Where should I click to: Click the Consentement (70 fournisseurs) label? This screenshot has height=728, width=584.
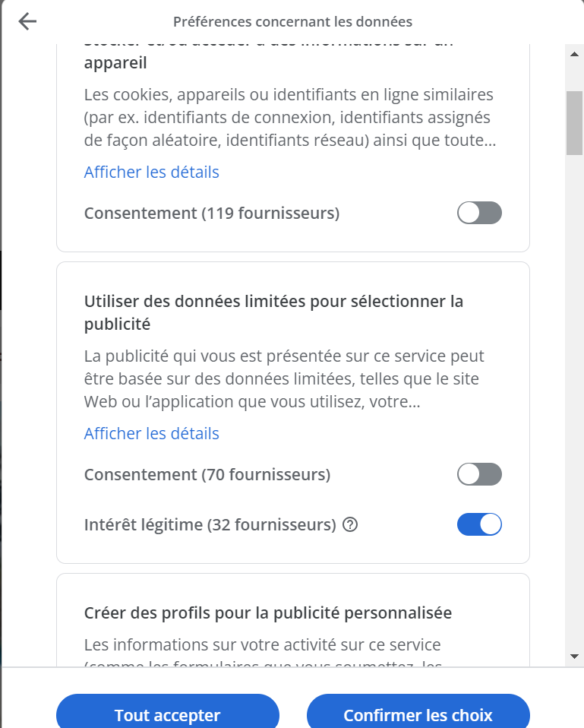[207, 474]
